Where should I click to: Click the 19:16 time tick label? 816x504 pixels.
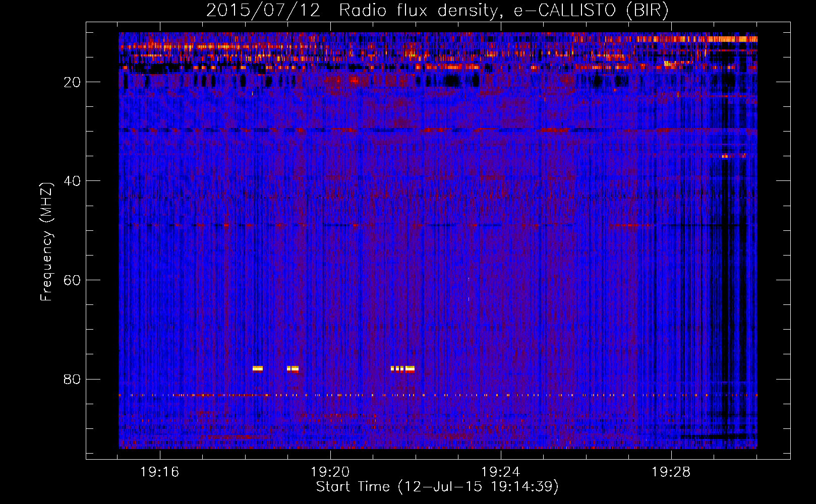coord(160,472)
